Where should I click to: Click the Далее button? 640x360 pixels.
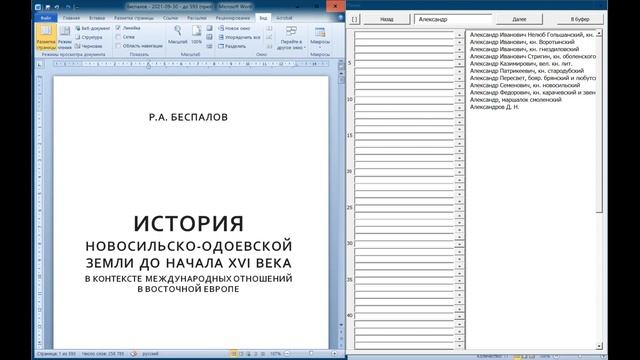519,19
